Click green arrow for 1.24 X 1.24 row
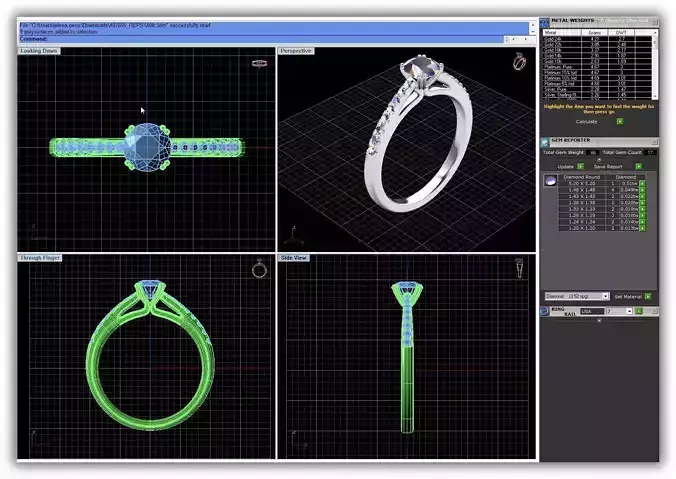Image resolution: width=676 pixels, height=479 pixels. coord(642,222)
